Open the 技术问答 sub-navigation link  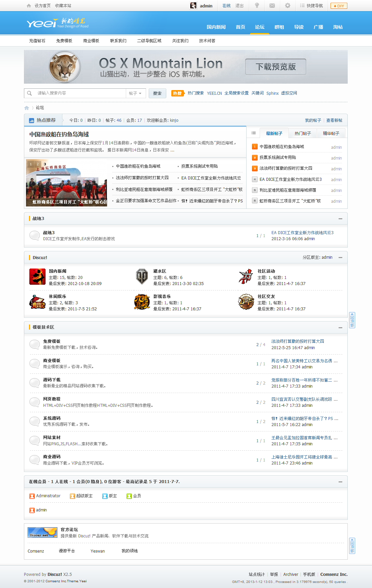pyautogui.click(x=207, y=41)
